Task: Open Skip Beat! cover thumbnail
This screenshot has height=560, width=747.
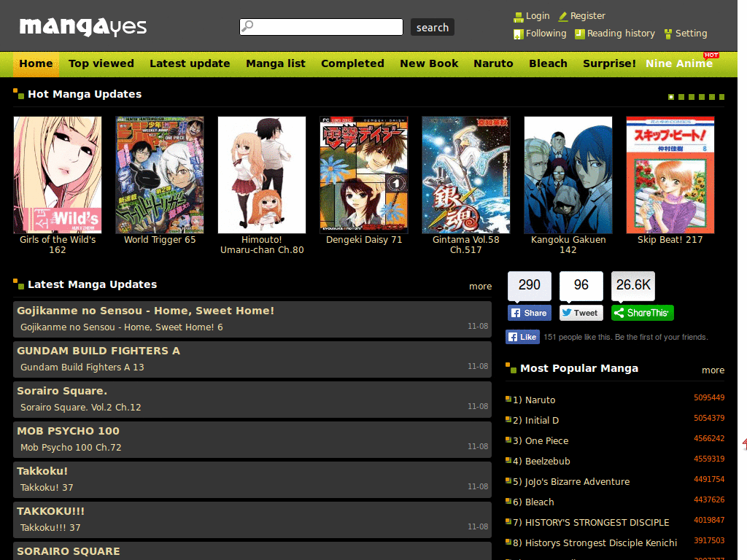Action: coord(670,175)
